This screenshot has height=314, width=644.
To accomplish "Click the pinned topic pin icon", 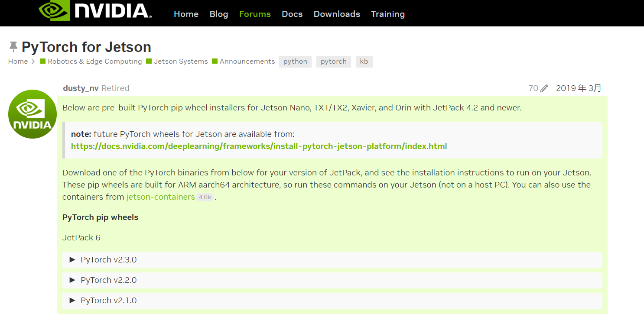I will tap(13, 47).
